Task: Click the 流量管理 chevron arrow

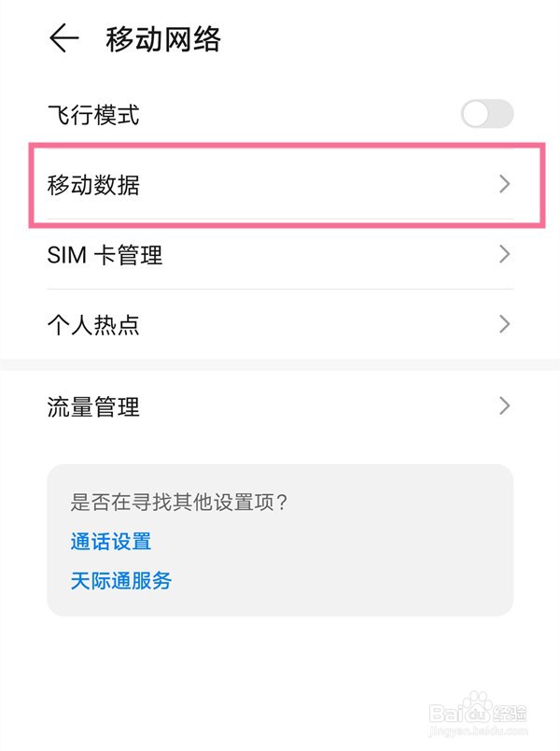Action: (505, 406)
